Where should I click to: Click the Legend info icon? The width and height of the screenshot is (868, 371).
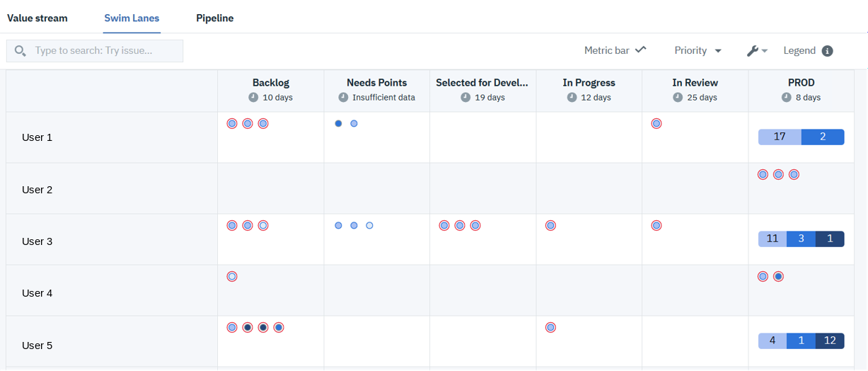click(827, 51)
